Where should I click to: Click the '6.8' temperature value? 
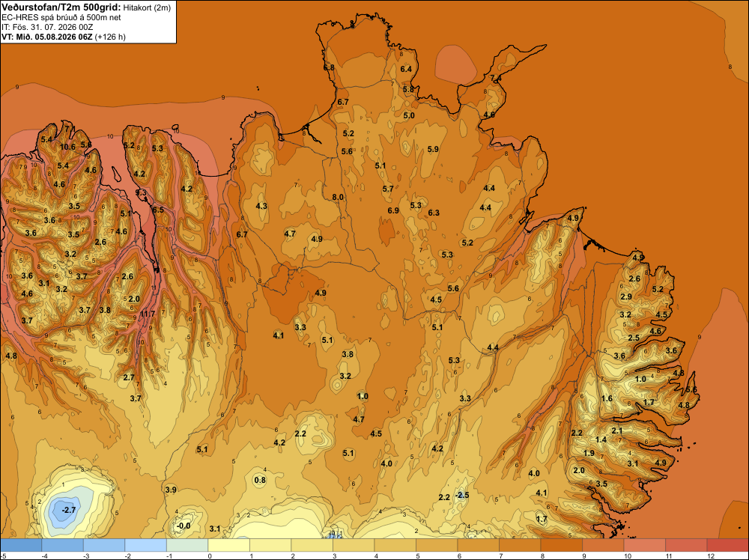pos(329,68)
